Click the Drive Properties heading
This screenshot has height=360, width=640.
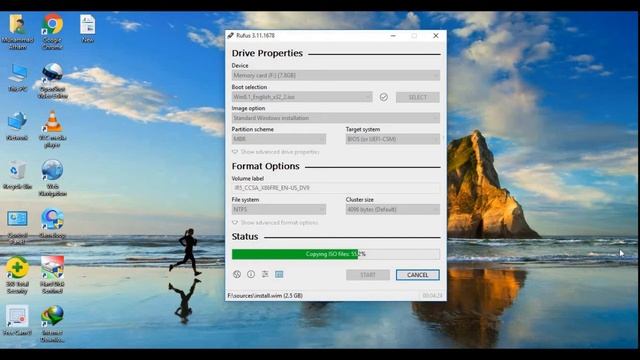pyautogui.click(x=267, y=53)
